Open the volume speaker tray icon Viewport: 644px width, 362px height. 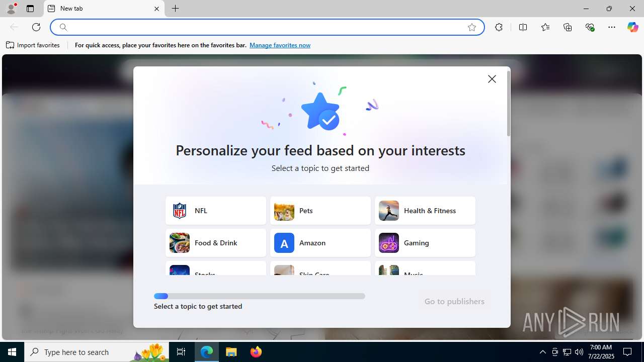pos(579,352)
